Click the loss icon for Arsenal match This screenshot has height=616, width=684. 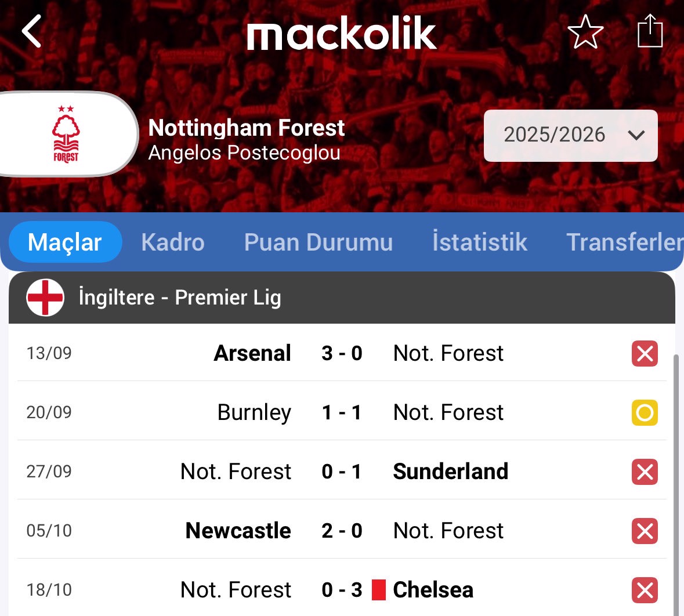coord(645,353)
